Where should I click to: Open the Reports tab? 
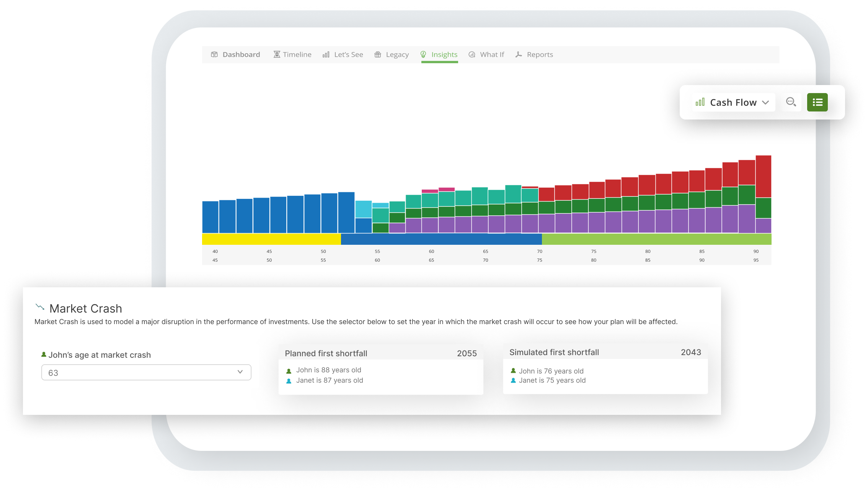(x=540, y=54)
